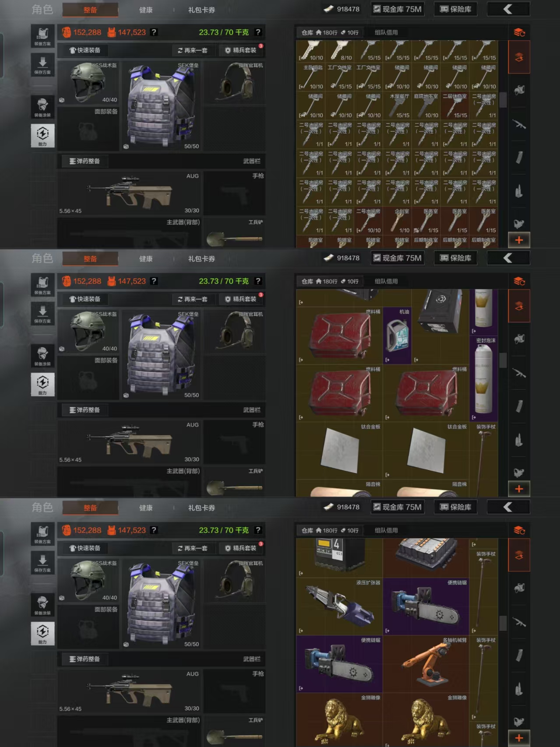Click the orange plus icon beside the keys grid
This screenshot has height=747, width=560.
[519, 240]
